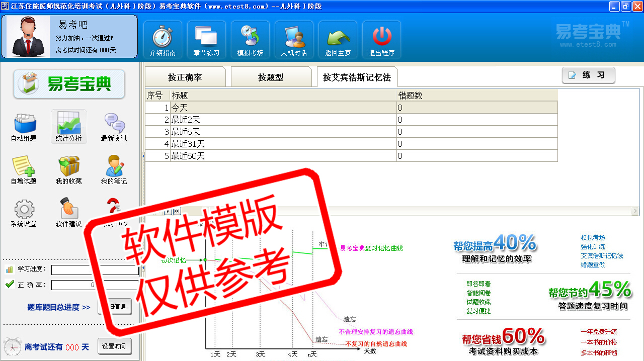Open 我的笔记 notes icon

(x=114, y=169)
